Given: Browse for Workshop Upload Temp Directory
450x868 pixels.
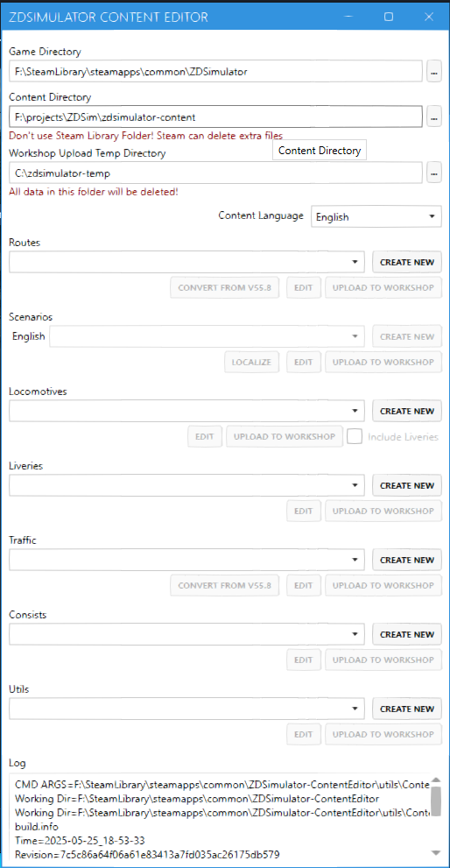Looking at the screenshot, I should tap(434, 173).
